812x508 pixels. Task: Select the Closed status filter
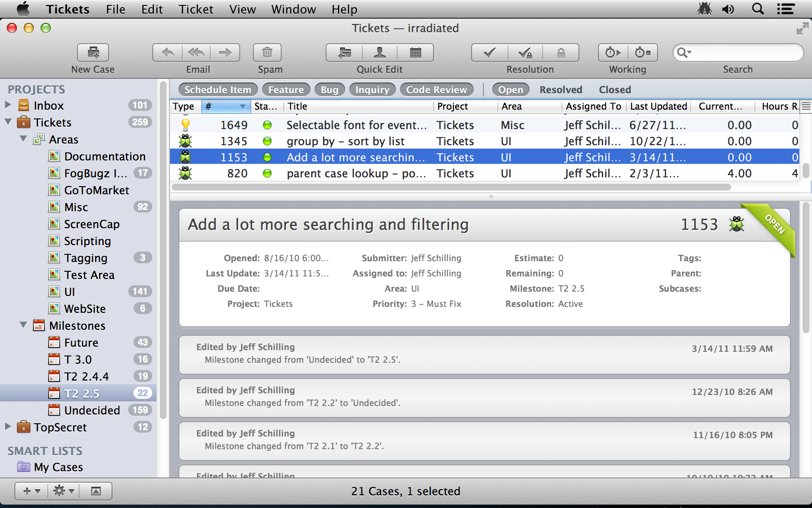click(x=614, y=90)
